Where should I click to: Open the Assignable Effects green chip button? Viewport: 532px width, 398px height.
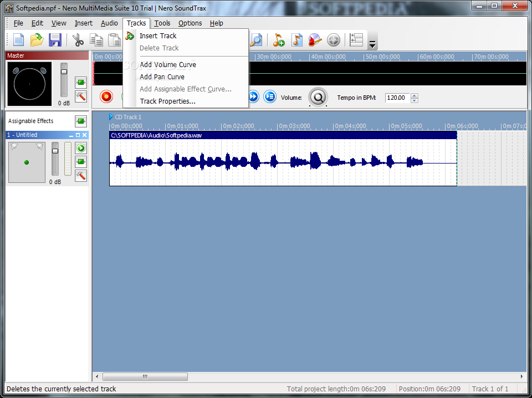coord(81,121)
